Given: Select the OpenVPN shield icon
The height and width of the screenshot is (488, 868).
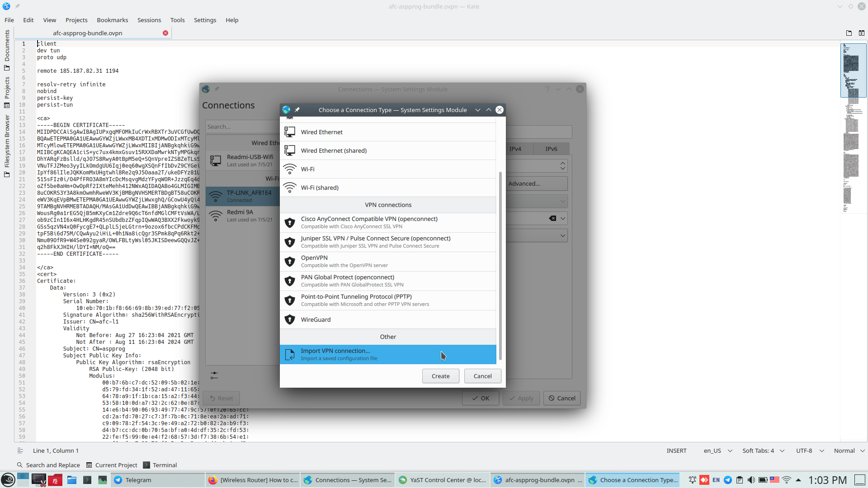Looking at the screenshot, I should [x=290, y=262].
